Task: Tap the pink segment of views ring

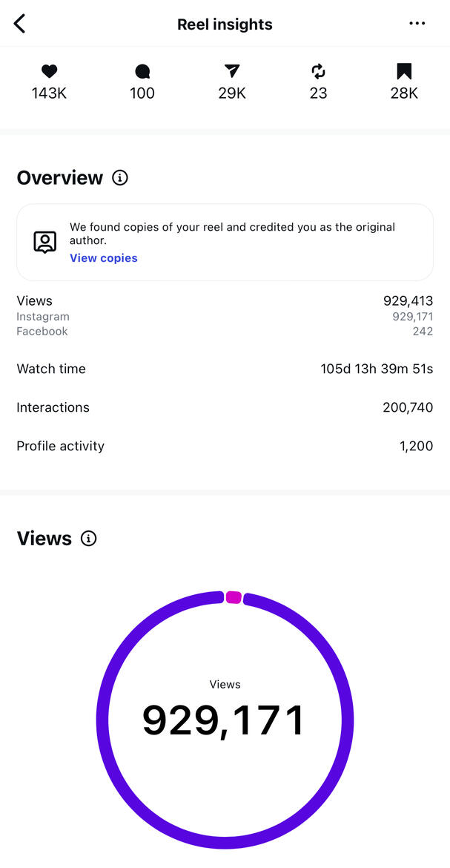Action: (234, 597)
